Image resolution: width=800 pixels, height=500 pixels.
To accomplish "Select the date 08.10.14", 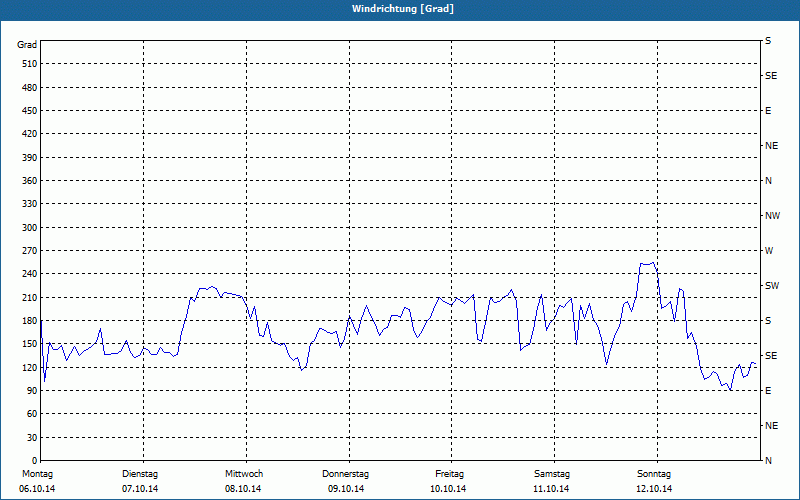I will pos(243,489).
